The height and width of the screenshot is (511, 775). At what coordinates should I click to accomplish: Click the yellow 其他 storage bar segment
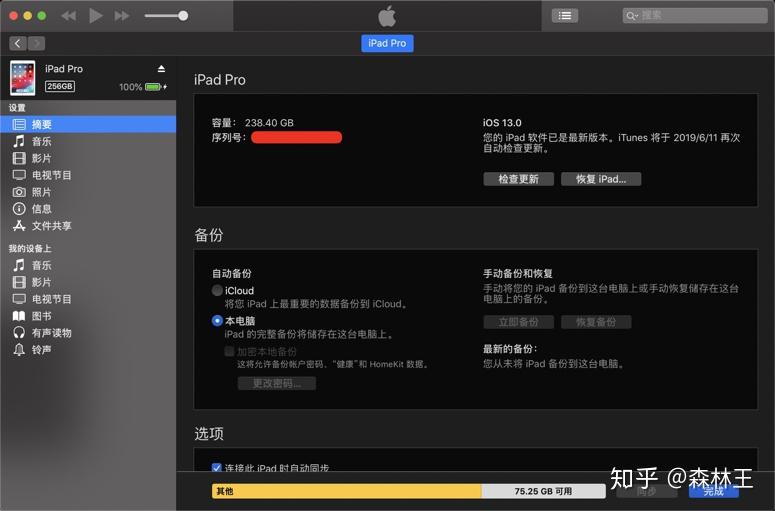(346, 491)
